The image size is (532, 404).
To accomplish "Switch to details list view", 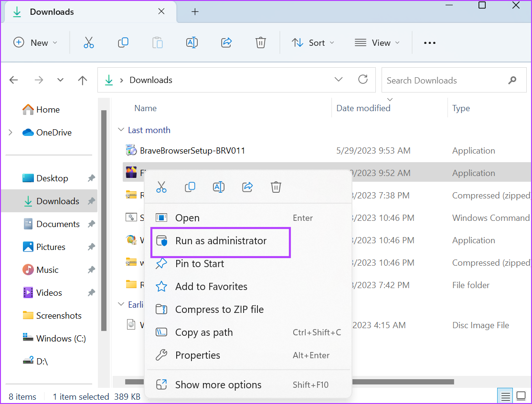I will [x=505, y=396].
